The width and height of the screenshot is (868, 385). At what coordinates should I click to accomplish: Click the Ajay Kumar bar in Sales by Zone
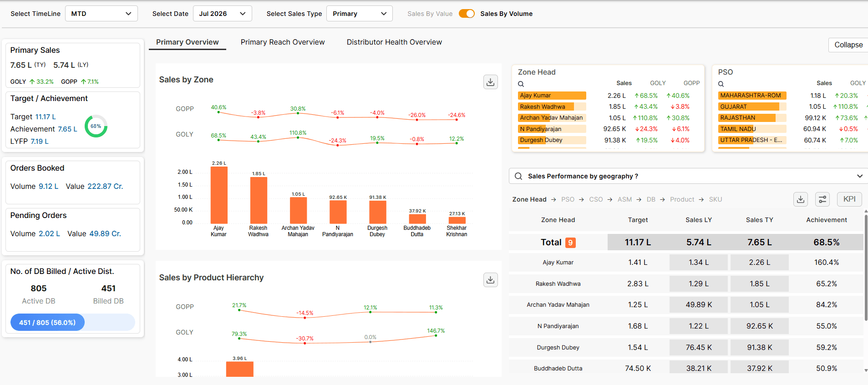click(x=219, y=195)
